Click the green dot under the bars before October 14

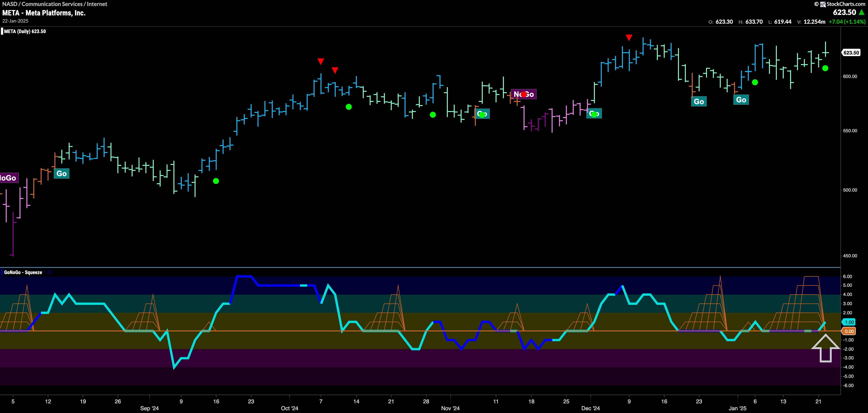click(x=349, y=107)
